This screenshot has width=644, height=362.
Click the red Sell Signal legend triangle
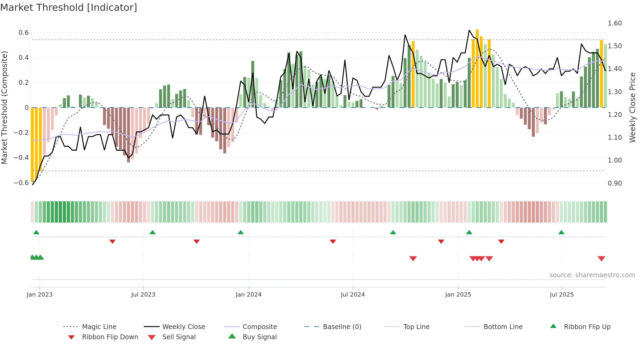[x=152, y=337]
